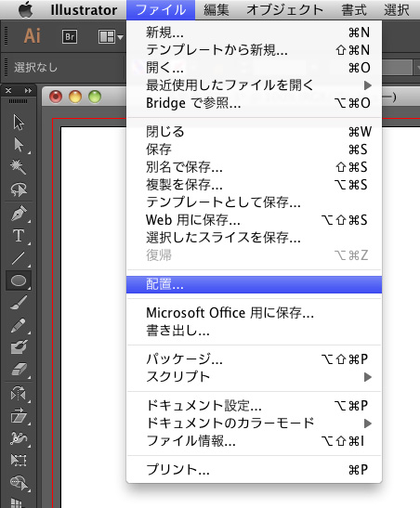Select the Pen tool

coord(19,214)
